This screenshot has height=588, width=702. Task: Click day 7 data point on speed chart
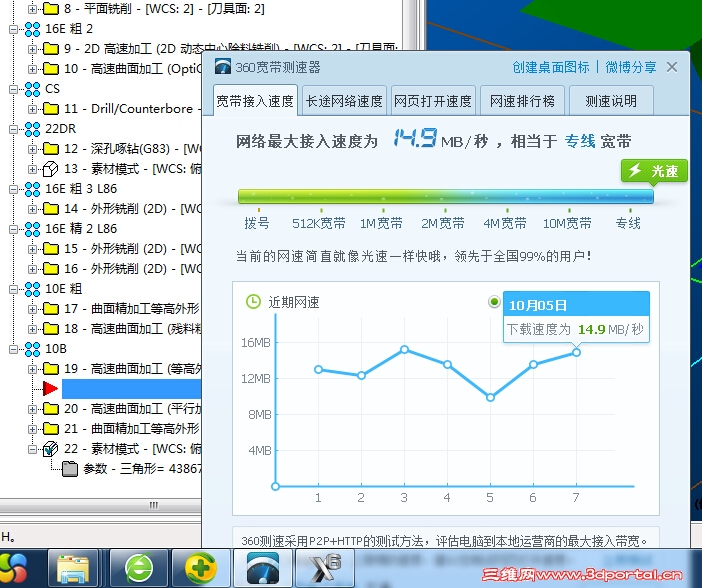click(x=576, y=352)
